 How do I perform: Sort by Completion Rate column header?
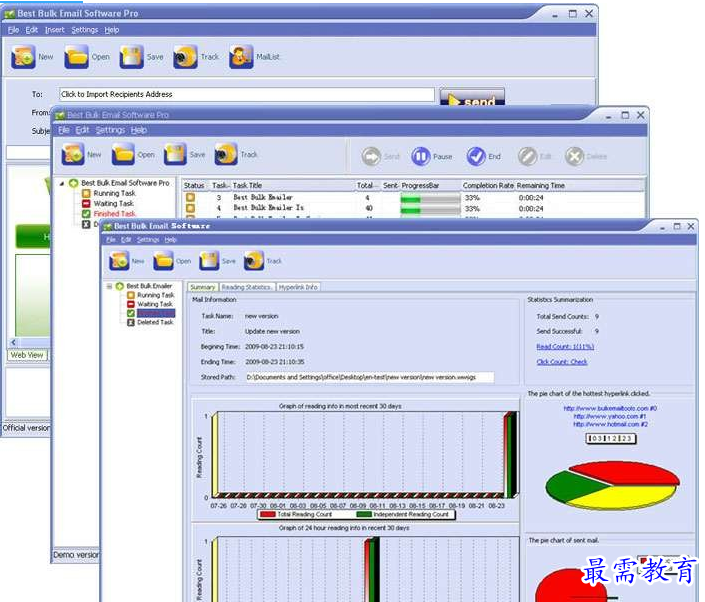coord(488,185)
